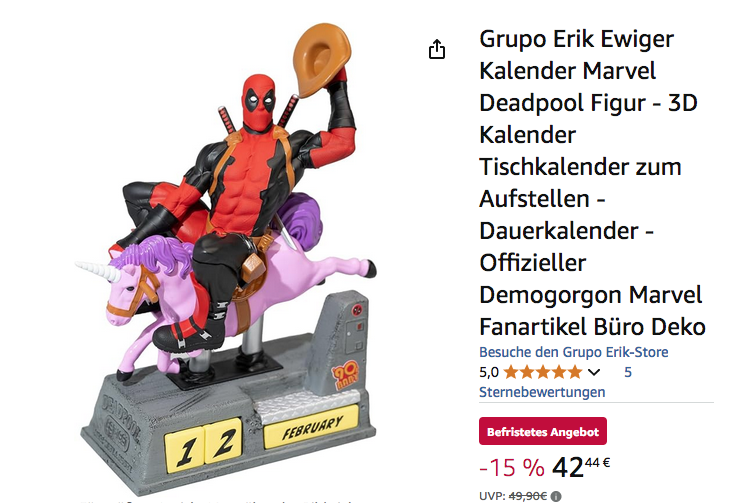Click the first orange rating star
The width and height of the screenshot is (736, 503).
[511, 373]
